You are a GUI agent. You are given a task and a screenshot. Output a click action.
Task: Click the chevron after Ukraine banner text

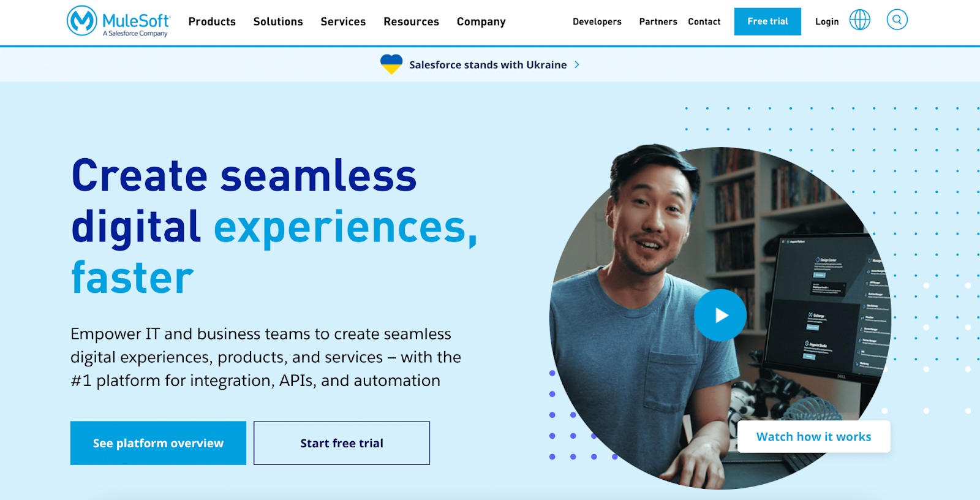pyautogui.click(x=577, y=64)
